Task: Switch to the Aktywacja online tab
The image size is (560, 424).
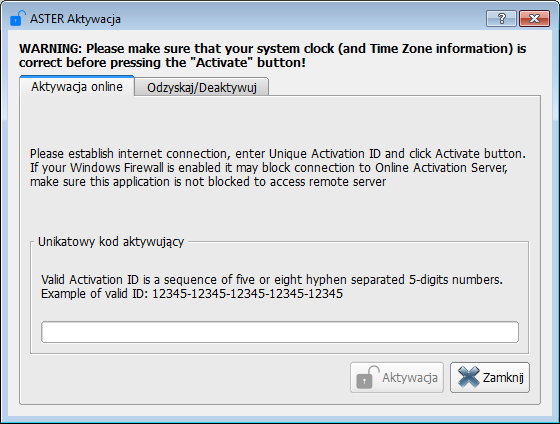Action: click(x=77, y=86)
